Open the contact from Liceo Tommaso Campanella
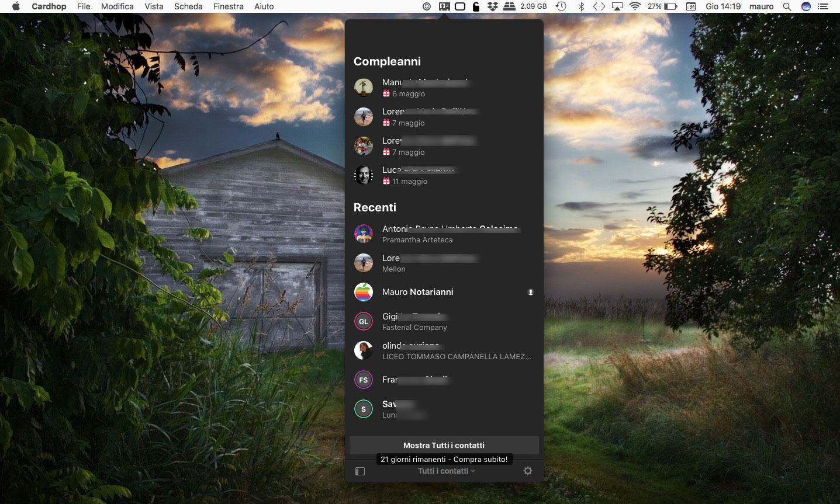 click(444, 350)
